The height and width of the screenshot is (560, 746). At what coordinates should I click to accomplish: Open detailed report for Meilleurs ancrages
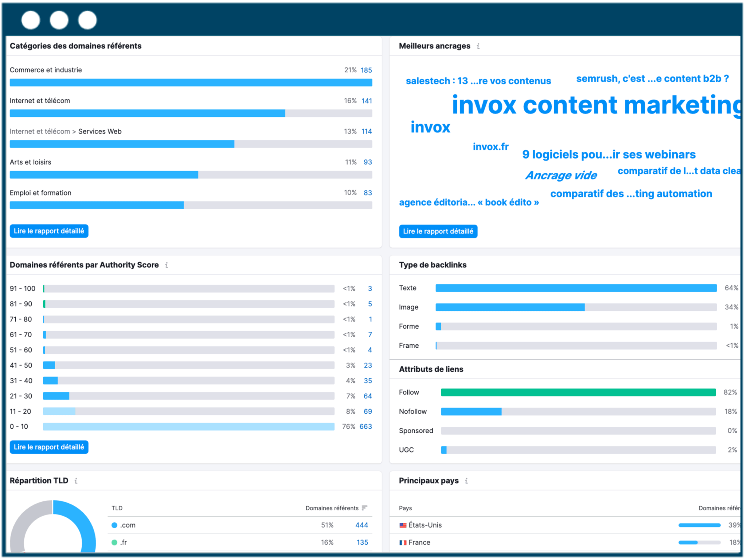(x=438, y=232)
